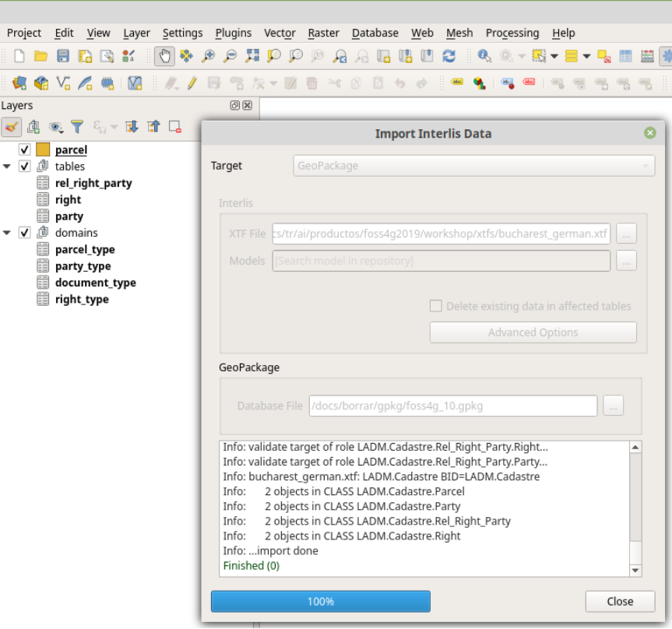Click the New Project icon

(19, 56)
